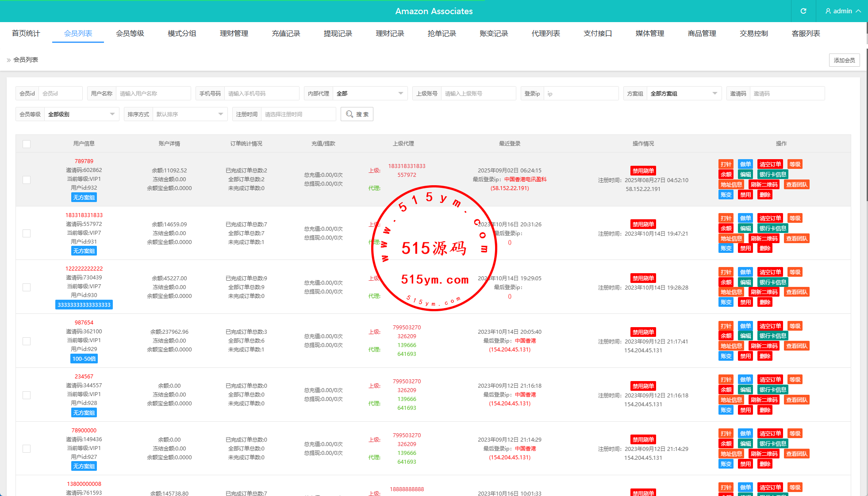Switch to the 会员等级 tab
Image resolution: width=868 pixels, height=496 pixels.
[130, 34]
